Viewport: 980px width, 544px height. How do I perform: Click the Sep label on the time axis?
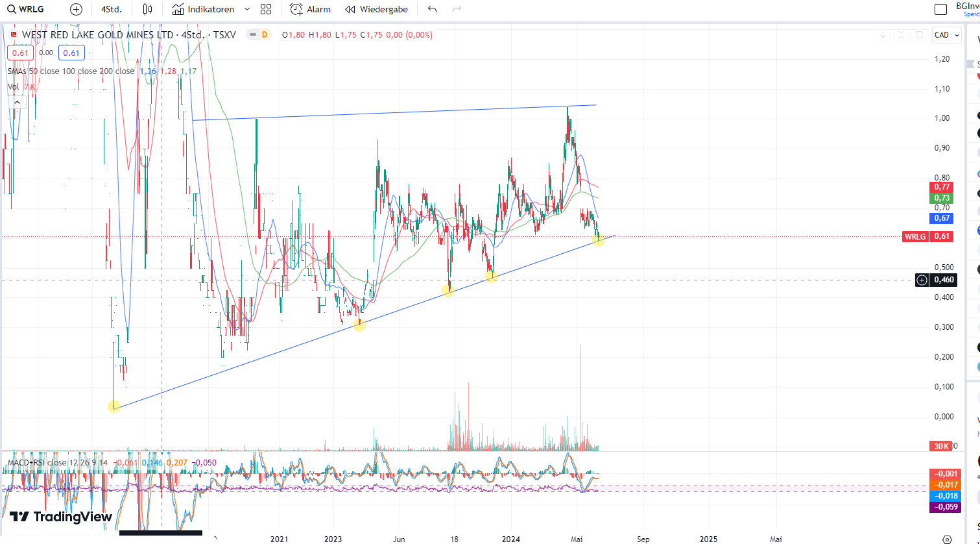coord(643,539)
